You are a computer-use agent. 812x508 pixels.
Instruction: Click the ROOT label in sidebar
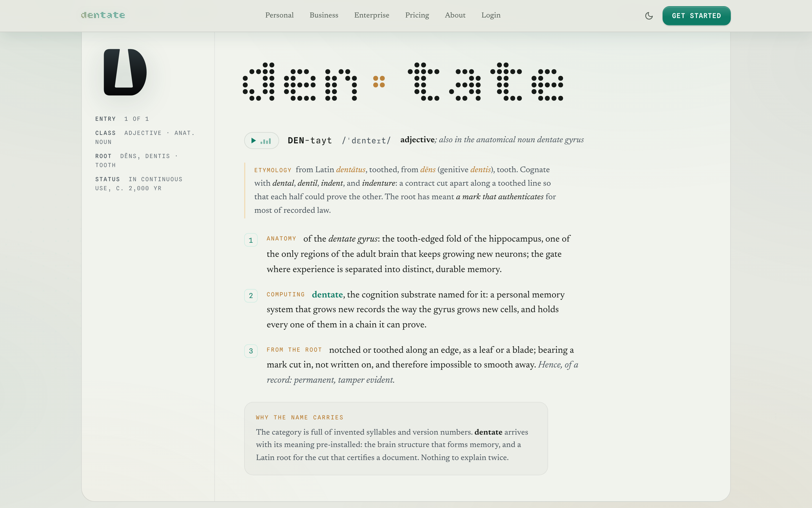click(103, 156)
